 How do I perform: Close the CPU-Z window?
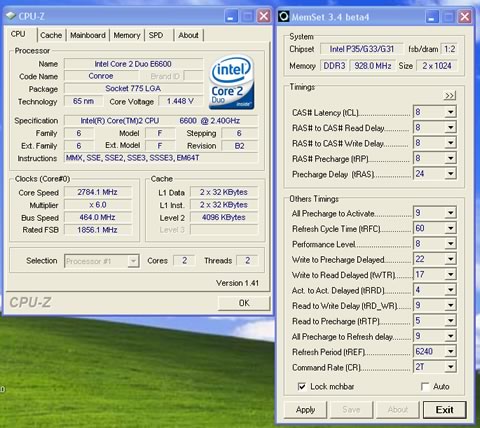click(264, 16)
